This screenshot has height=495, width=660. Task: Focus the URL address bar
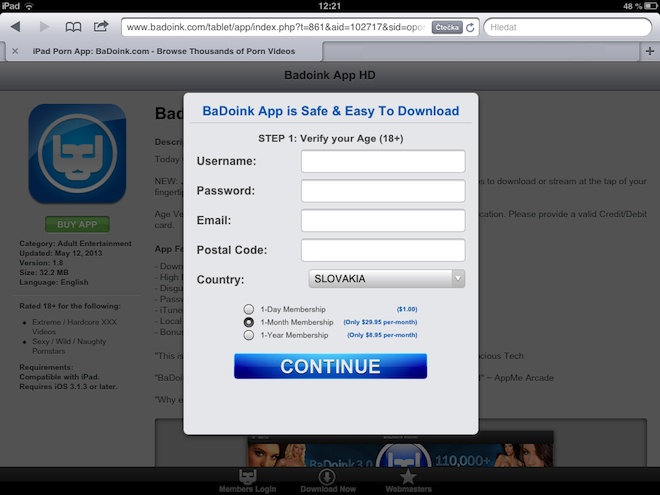(276, 27)
